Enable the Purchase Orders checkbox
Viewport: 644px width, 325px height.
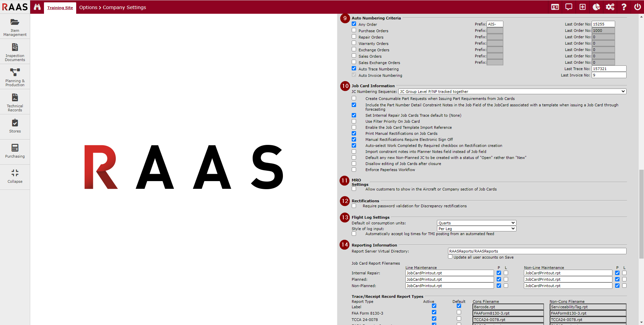354,31
